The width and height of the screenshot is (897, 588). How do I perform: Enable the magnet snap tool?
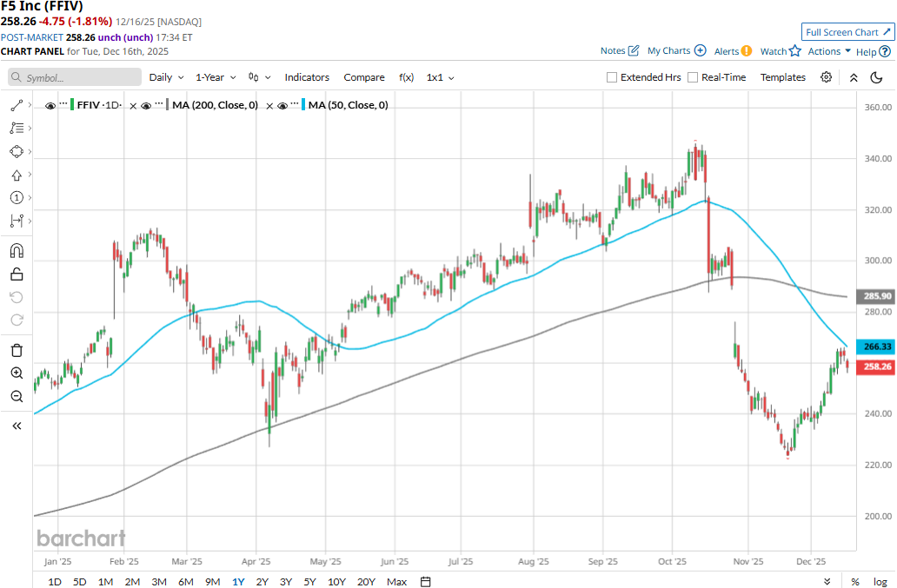pos(17,251)
